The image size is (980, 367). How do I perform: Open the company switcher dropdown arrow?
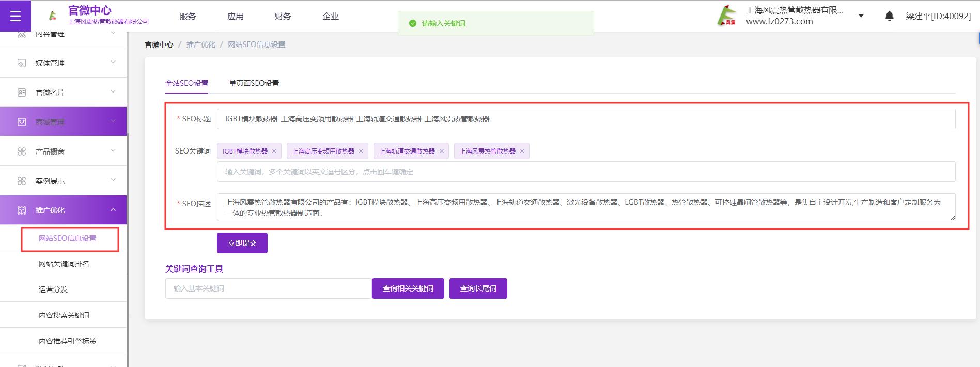coord(861,16)
